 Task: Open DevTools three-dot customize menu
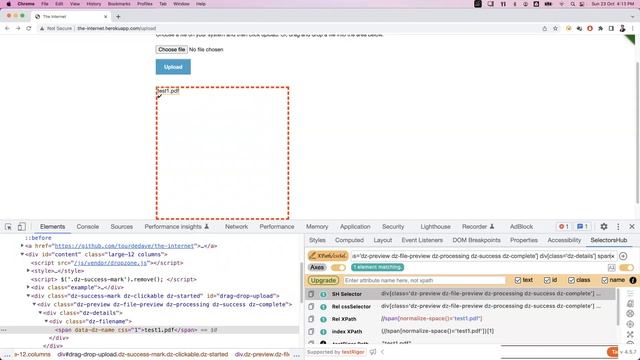[618, 227]
